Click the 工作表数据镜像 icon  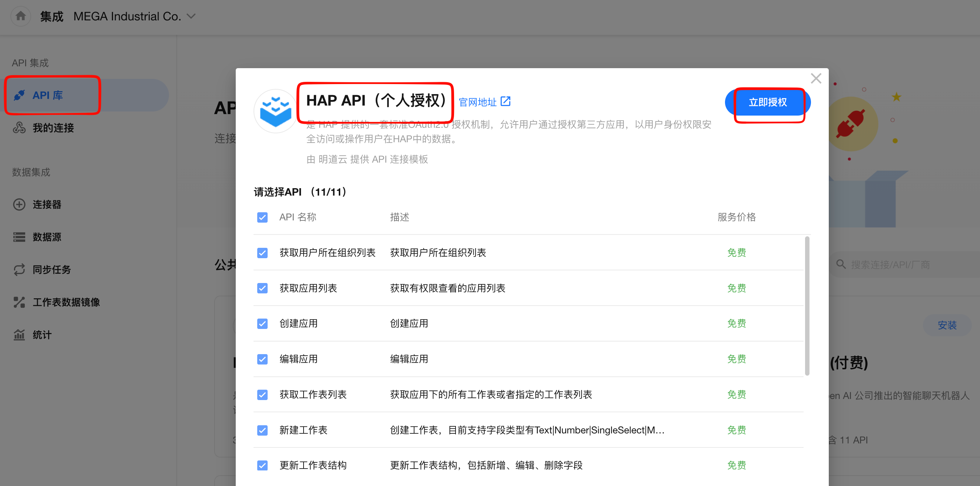pyautogui.click(x=19, y=302)
